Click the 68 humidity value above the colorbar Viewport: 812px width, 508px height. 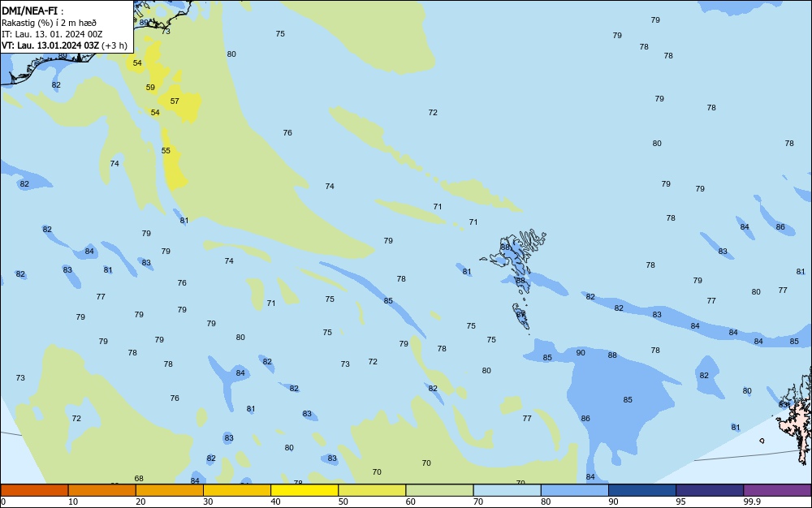139,479
